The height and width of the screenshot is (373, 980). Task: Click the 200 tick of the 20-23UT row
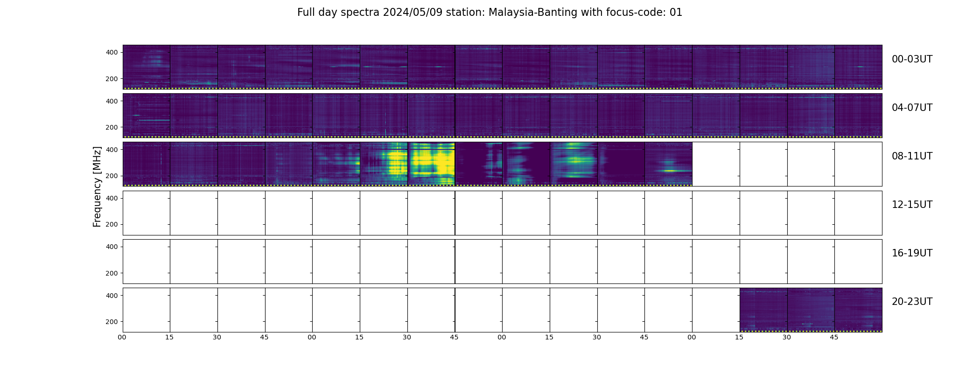tap(112, 322)
